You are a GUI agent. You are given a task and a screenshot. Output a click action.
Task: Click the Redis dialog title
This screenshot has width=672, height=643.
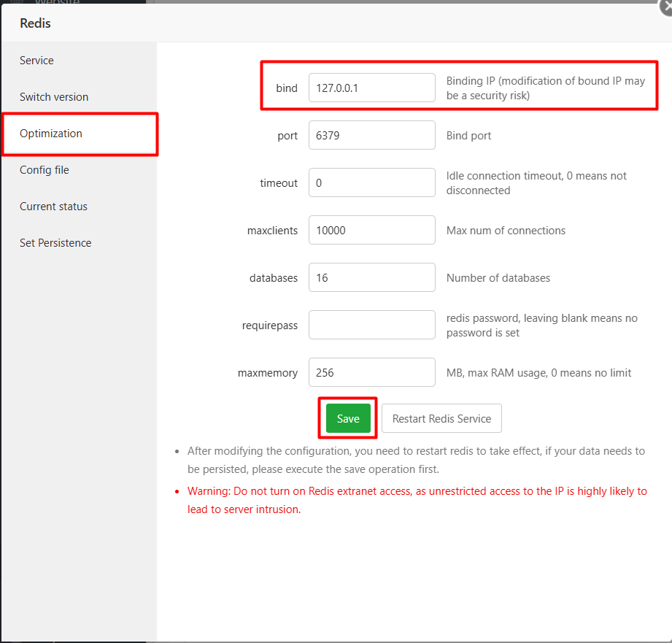click(x=35, y=23)
